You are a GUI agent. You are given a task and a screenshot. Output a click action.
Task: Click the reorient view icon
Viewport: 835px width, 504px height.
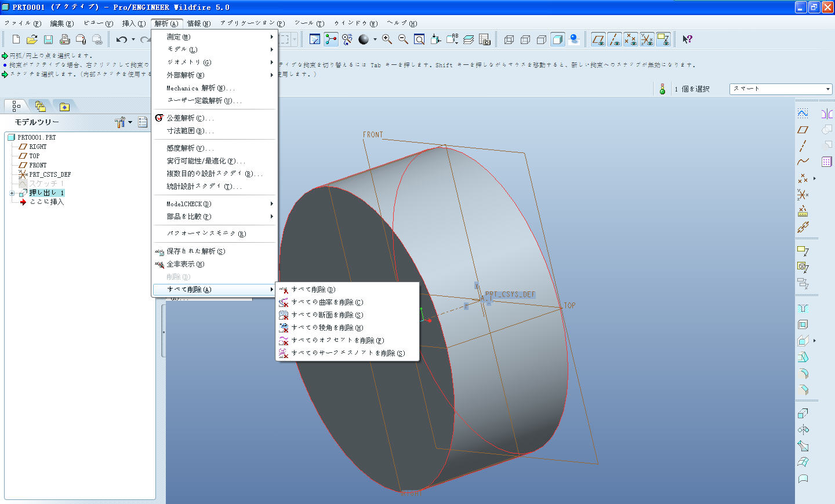tap(435, 39)
